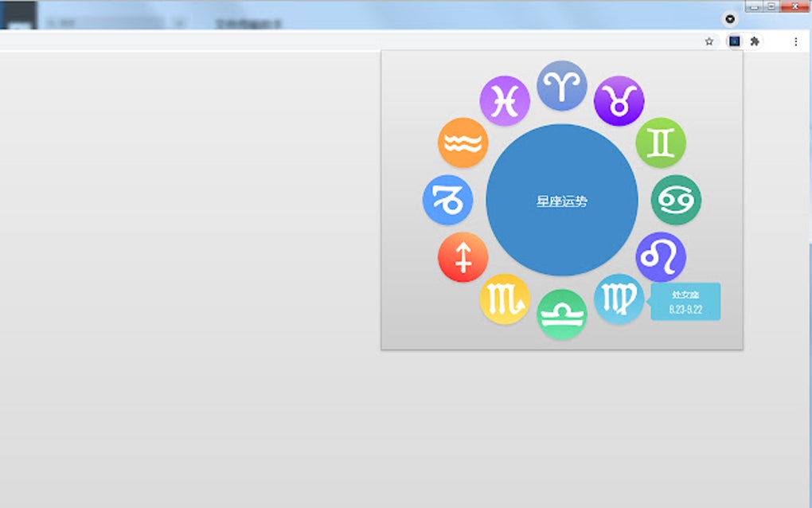The height and width of the screenshot is (508, 812).
Task: Click the Virgo date tooltip bubble
Action: (685, 301)
